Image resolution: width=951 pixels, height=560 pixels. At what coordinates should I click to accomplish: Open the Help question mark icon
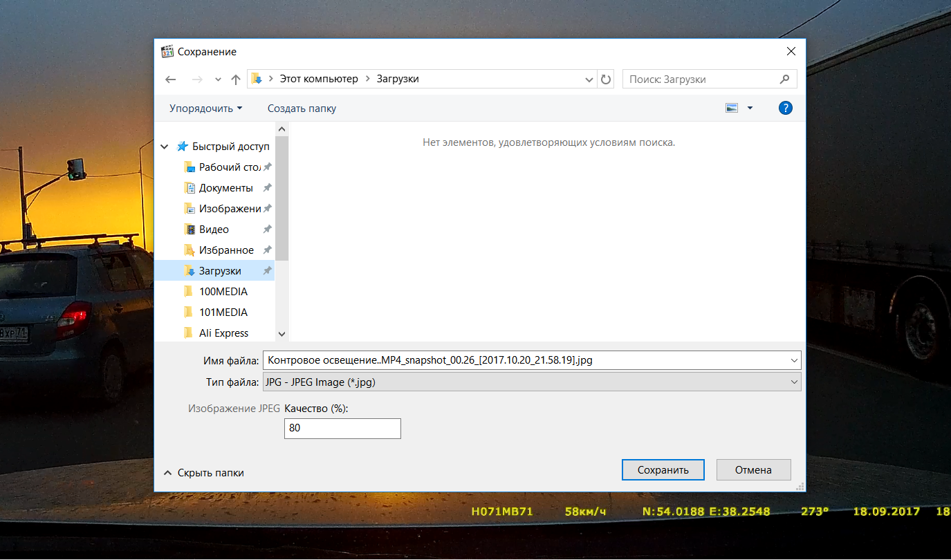[x=785, y=108]
